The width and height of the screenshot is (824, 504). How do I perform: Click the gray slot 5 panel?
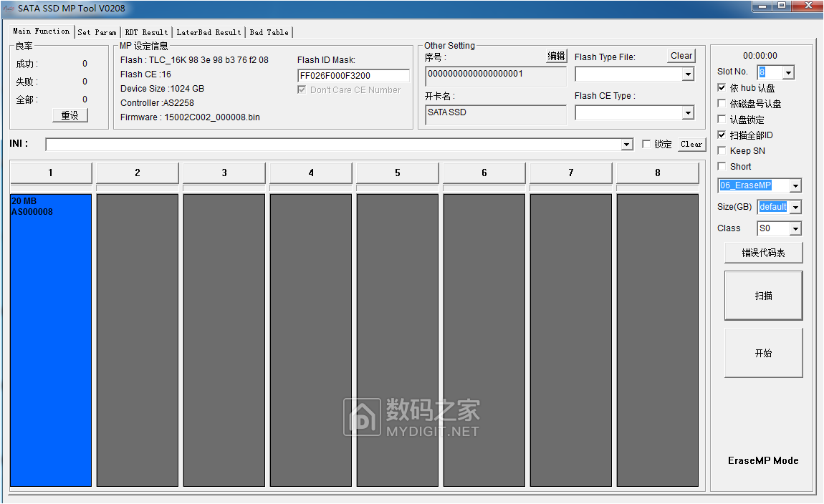[398, 340]
